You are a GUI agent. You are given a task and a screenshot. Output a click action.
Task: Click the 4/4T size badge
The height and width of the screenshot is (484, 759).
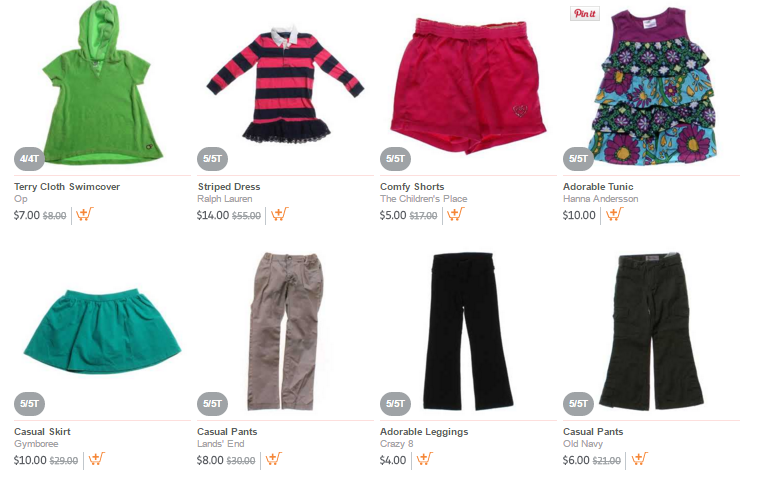point(29,159)
